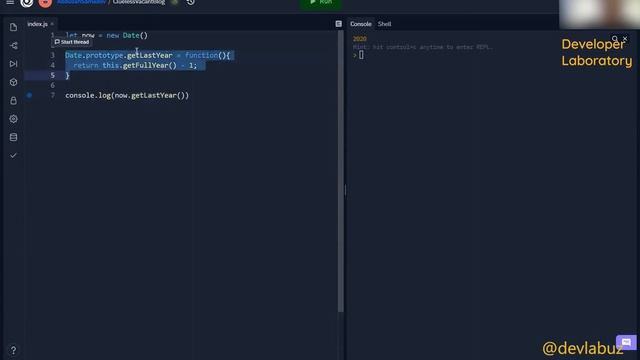Click the Start thread button
640x360 pixels.
click(x=72, y=42)
